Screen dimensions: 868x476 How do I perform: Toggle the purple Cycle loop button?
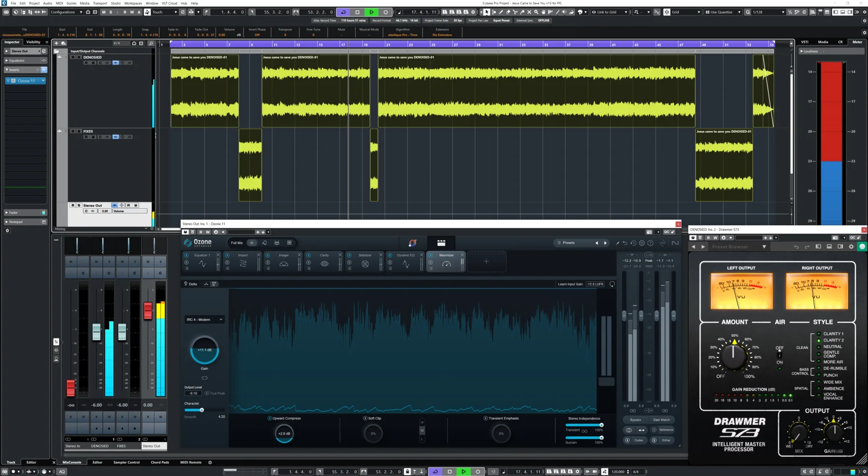[343, 12]
